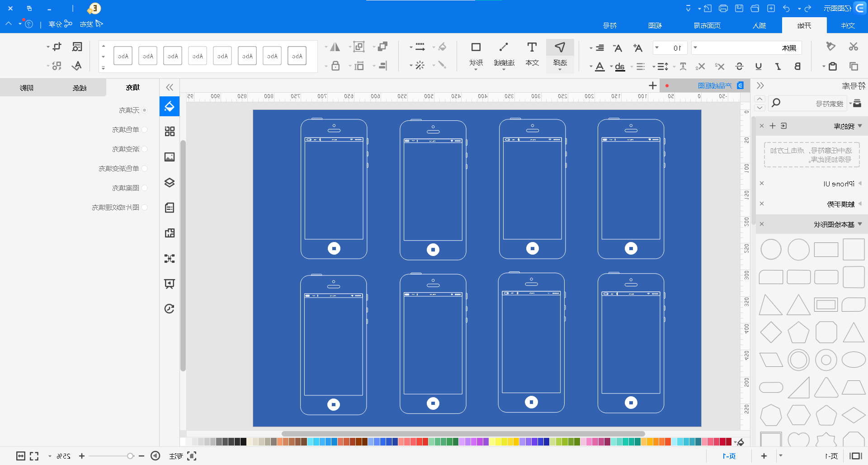Apply strikethrough formatting
Viewport: 868px width, 465px height.
tap(740, 66)
